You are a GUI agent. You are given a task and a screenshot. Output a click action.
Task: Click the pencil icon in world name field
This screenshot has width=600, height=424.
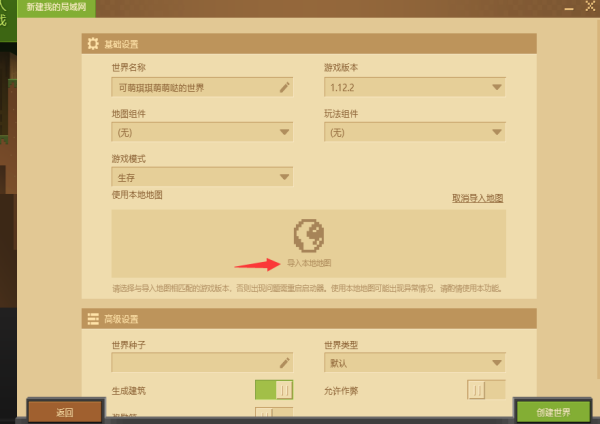(284, 87)
